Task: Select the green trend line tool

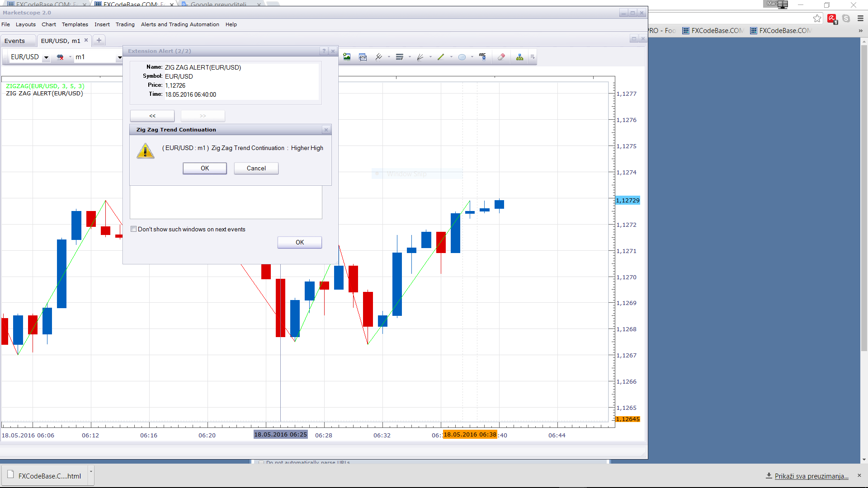Action: click(x=441, y=57)
